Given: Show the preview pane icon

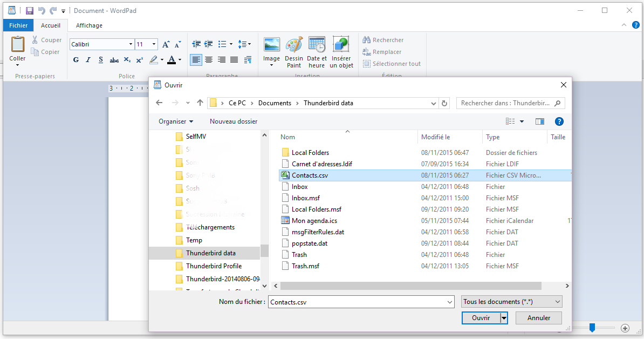Looking at the screenshot, I should (x=539, y=121).
